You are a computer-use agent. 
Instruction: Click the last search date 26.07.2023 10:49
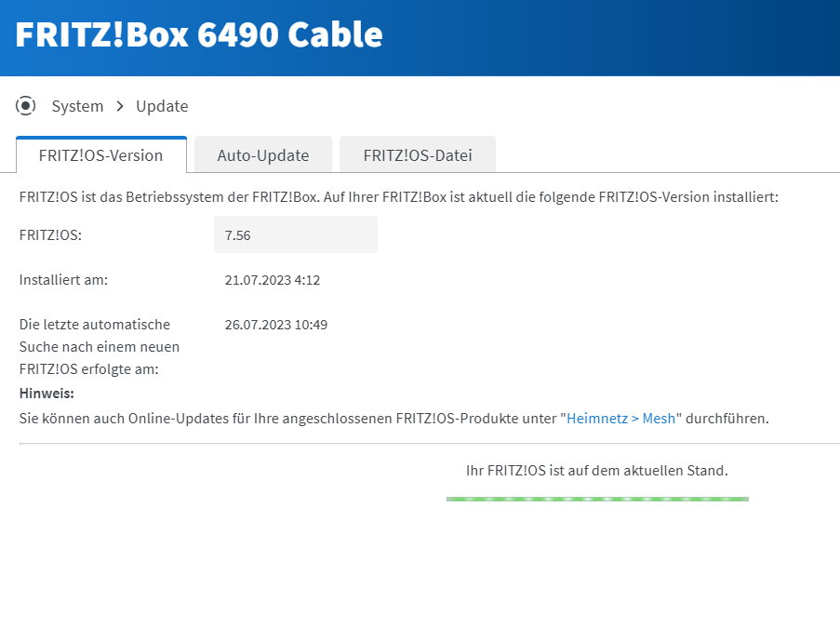tap(275, 325)
